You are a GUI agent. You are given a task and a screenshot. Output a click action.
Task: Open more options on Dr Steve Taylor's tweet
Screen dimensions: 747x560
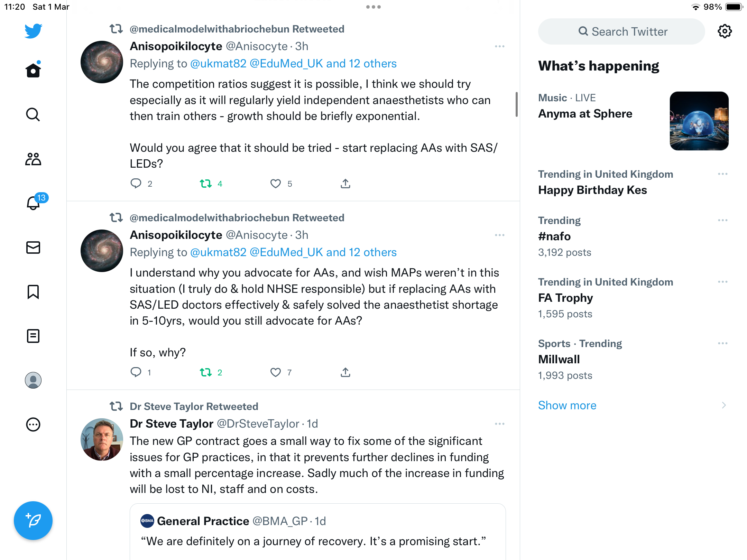[500, 424]
